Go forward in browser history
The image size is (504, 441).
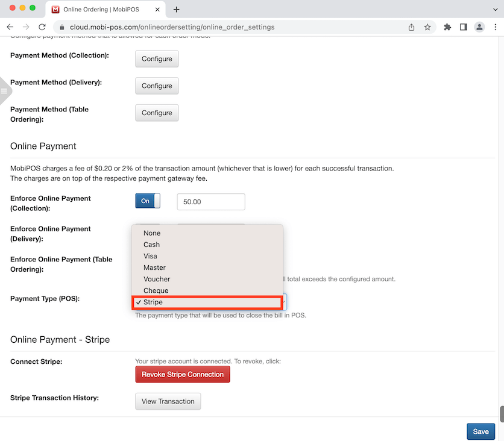pyautogui.click(x=26, y=27)
